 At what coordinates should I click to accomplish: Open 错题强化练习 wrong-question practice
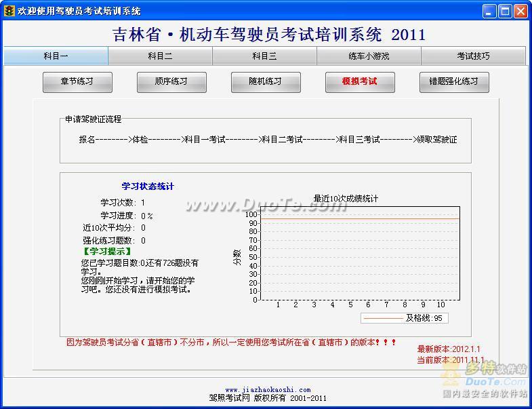(x=453, y=81)
